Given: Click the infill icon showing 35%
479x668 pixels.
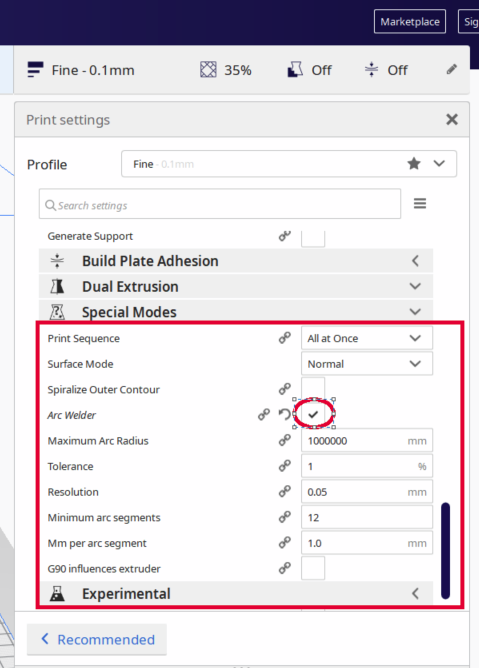Looking at the screenshot, I should coord(208,69).
